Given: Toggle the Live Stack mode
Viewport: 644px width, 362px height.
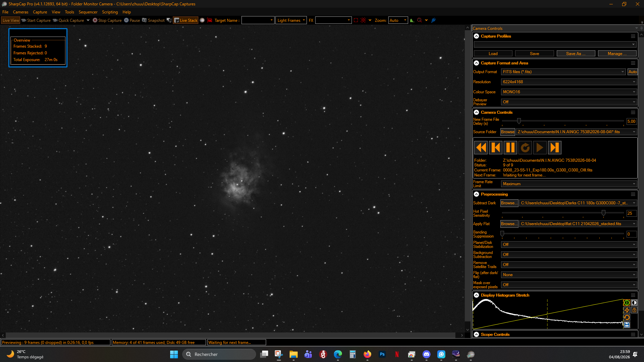Looking at the screenshot, I should [x=186, y=20].
